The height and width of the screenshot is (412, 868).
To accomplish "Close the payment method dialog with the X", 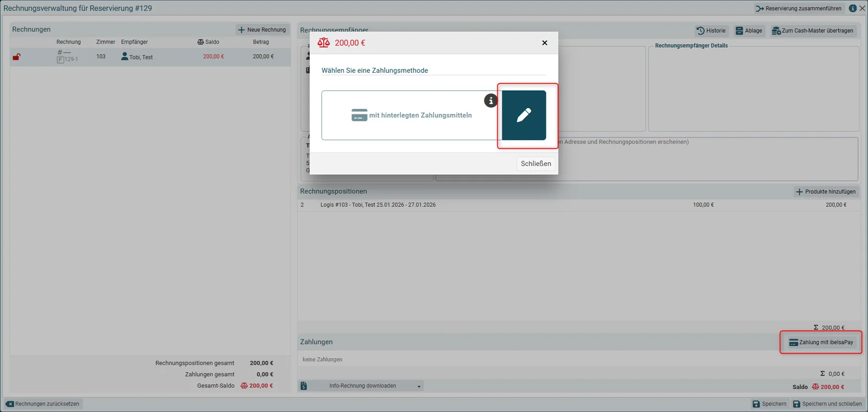I will point(545,43).
